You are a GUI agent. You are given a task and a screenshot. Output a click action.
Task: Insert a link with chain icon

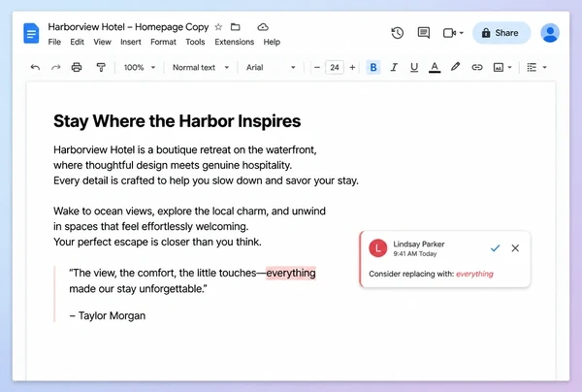point(477,68)
